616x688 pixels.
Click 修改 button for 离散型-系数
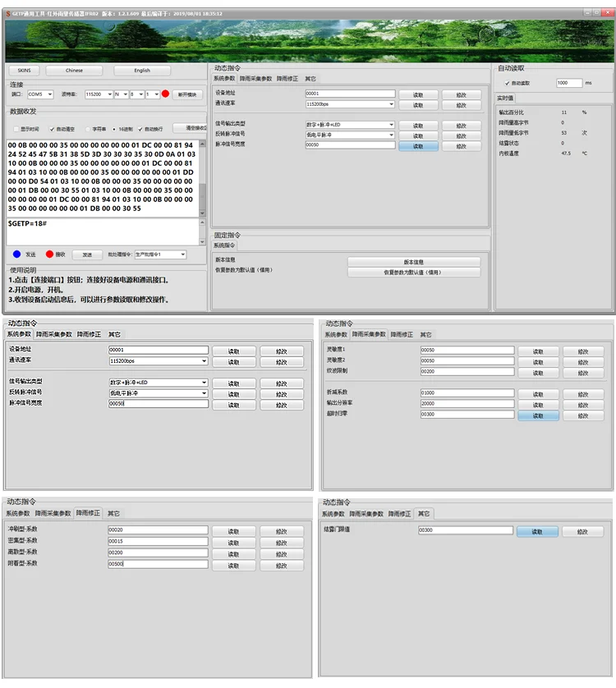point(282,554)
